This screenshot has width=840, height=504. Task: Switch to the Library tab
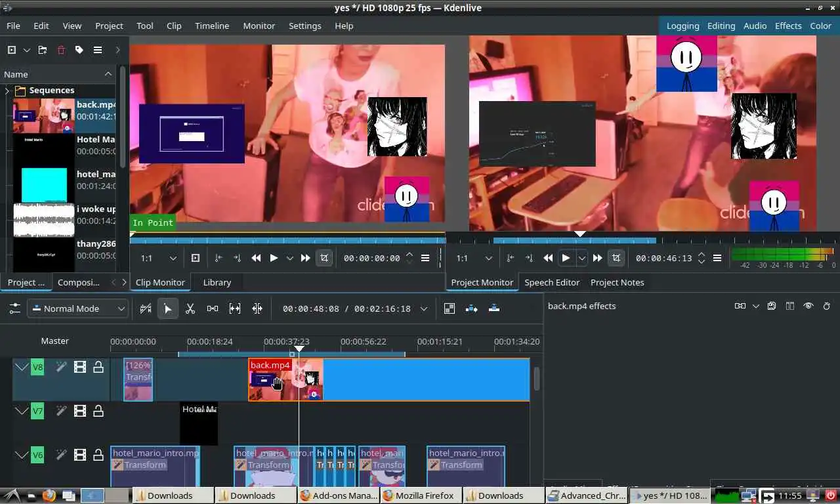[x=217, y=282]
